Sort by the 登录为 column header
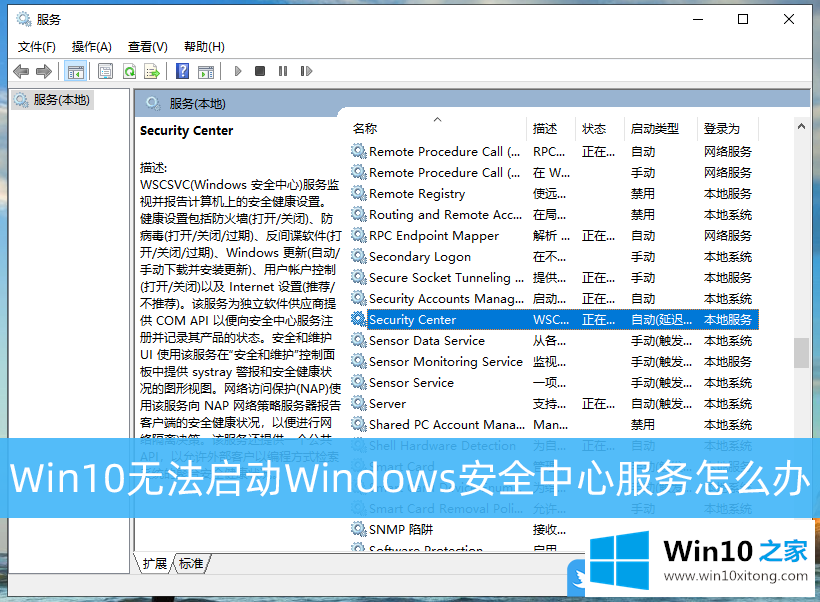Screen dimensions: 820x602 point(728,129)
